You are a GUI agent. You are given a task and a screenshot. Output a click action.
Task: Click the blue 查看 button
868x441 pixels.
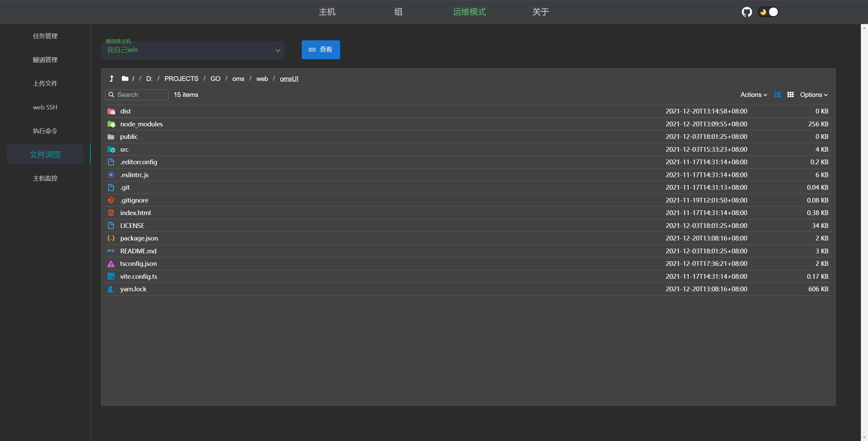tap(320, 50)
